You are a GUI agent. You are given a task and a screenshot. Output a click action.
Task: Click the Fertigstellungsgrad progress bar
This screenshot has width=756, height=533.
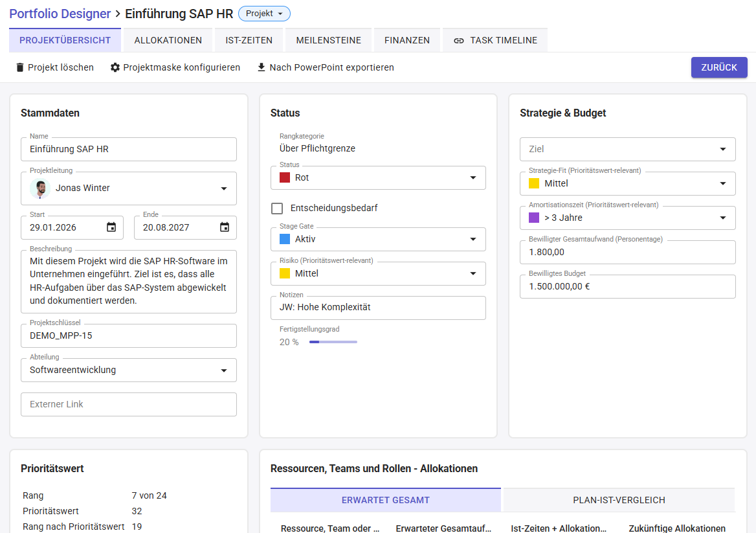point(333,342)
